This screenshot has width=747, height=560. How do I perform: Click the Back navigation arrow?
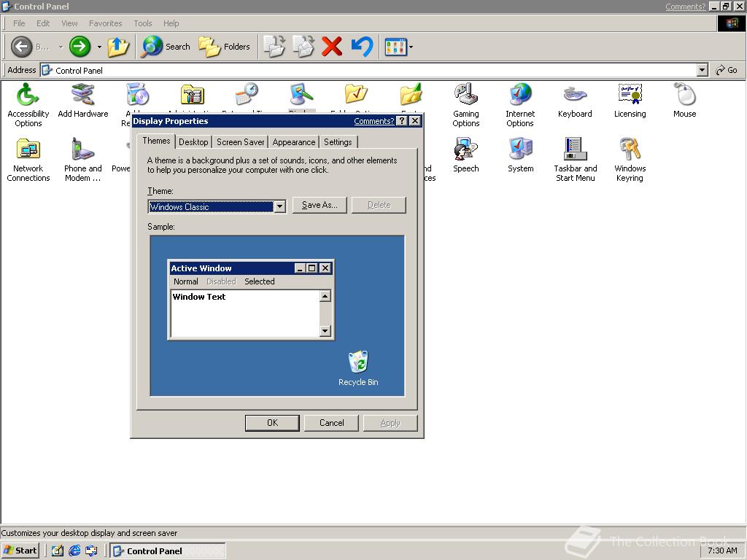[x=22, y=47]
